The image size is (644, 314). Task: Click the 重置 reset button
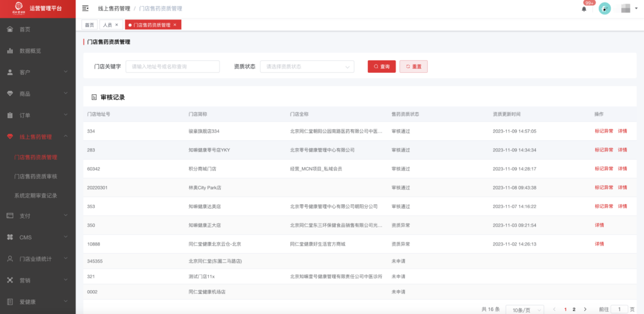click(414, 67)
